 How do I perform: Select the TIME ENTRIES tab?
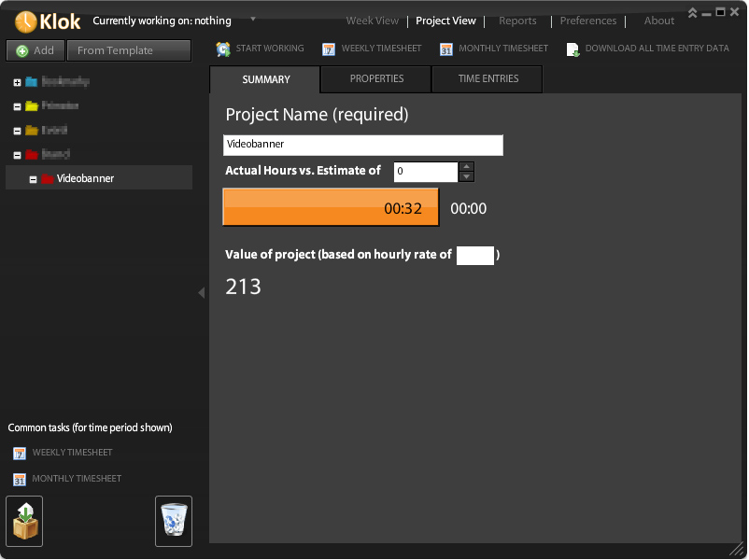[x=488, y=79]
